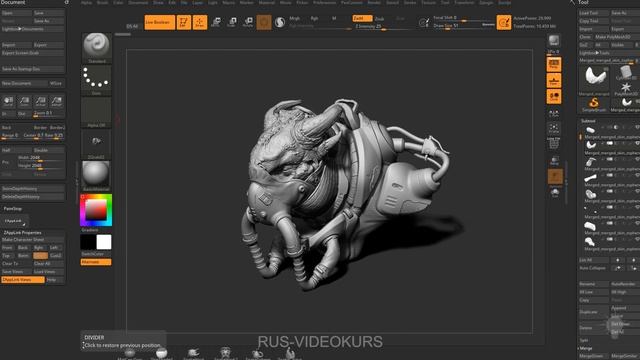Click the AAHalf document icon

(x=56, y=101)
